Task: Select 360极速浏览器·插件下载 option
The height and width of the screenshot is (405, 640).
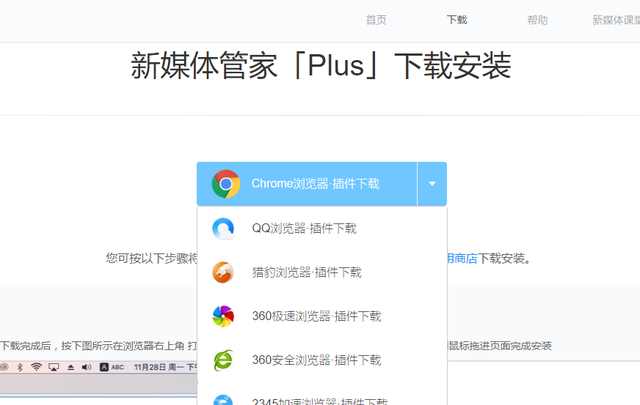Action: tap(322, 316)
